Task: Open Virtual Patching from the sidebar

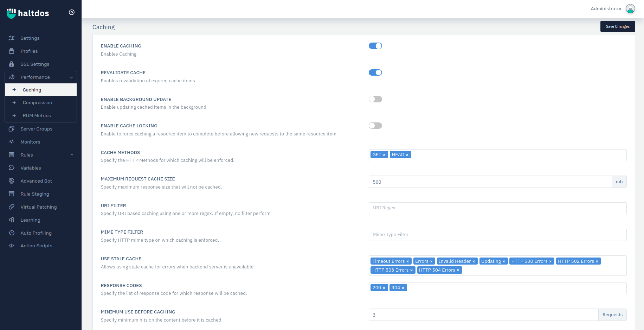Action: coord(38,207)
